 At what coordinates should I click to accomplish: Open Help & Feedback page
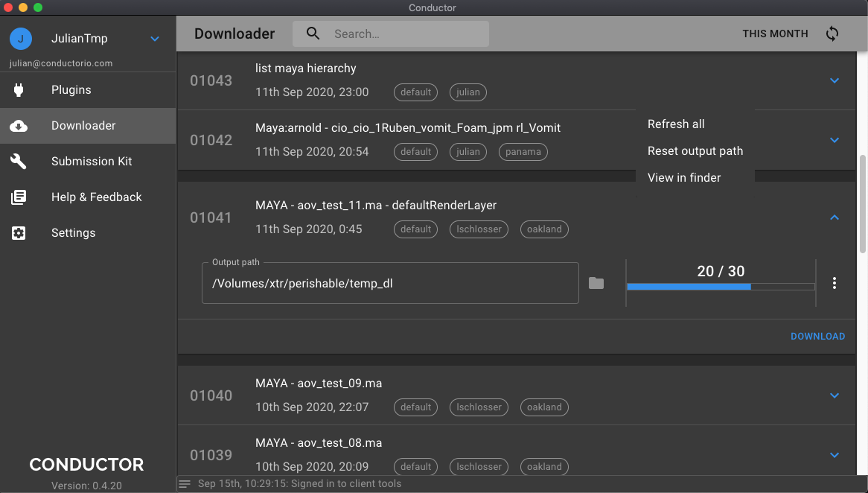(x=88, y=197)
